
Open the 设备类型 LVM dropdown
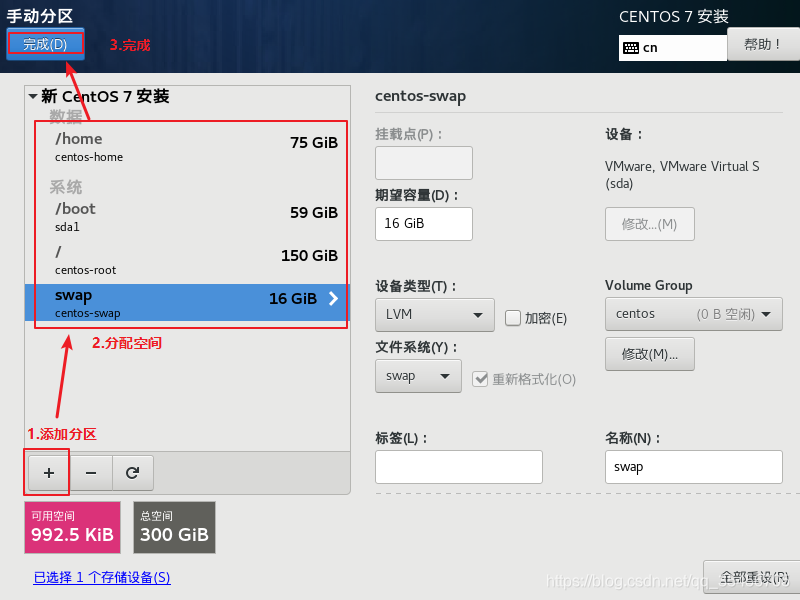tap(435, 315)
